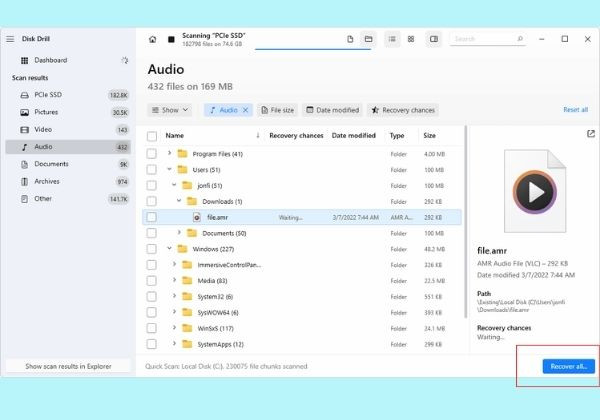
Task: Click the Media folder icon
Action: [187, 281]
